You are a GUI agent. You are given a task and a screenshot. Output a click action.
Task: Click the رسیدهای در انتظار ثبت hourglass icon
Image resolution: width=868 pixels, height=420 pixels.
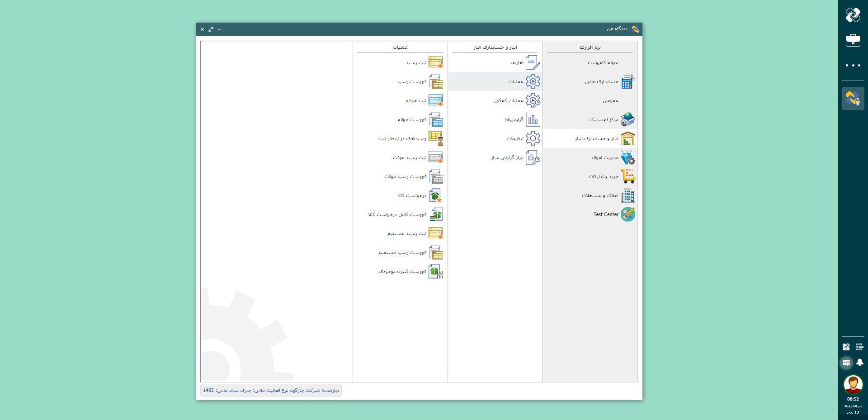click(435, 139)
